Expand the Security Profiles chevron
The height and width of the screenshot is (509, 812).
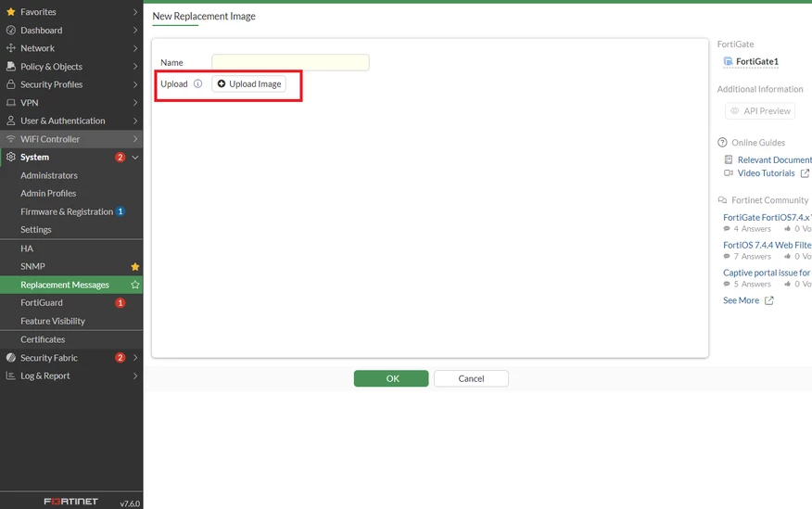tap(135, 84)
